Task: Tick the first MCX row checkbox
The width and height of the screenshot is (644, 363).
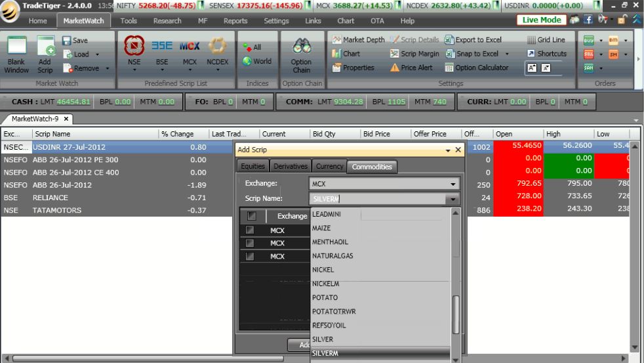Action: click(x=250, y=230)
